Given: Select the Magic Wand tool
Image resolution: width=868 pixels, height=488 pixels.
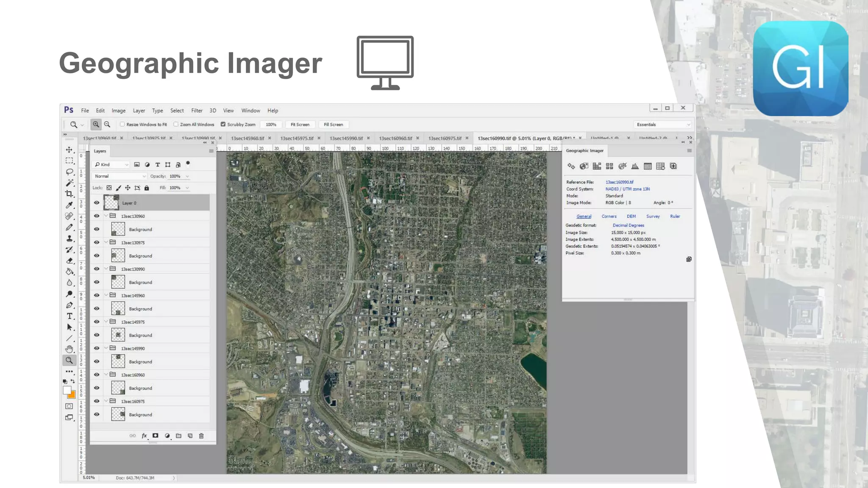Looking at the screenshot, I should (69, 183).
